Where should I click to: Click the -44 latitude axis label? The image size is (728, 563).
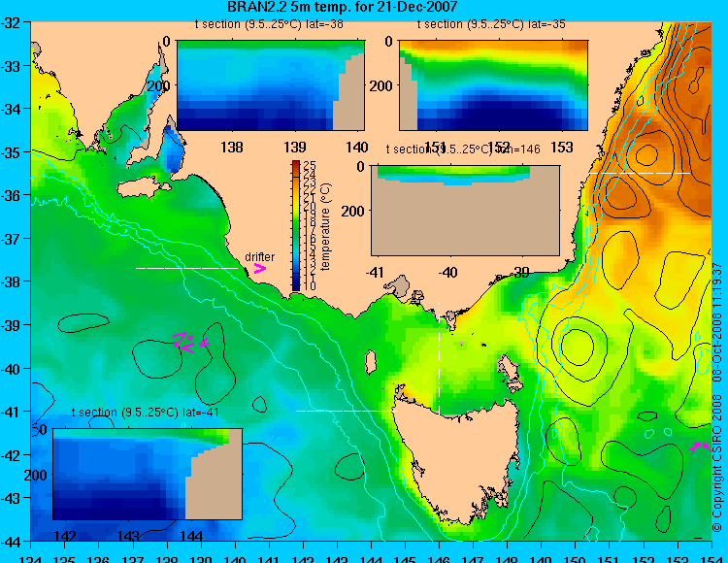[11, 542]
